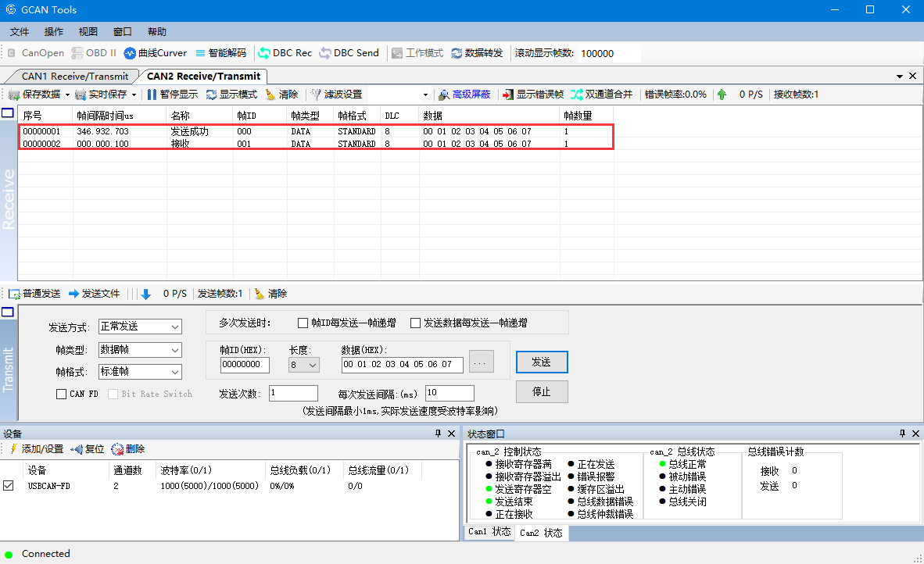The image size is (924, 564).
Task: Toggle 显示错误帧 option
Action: [x=532, y=95]
